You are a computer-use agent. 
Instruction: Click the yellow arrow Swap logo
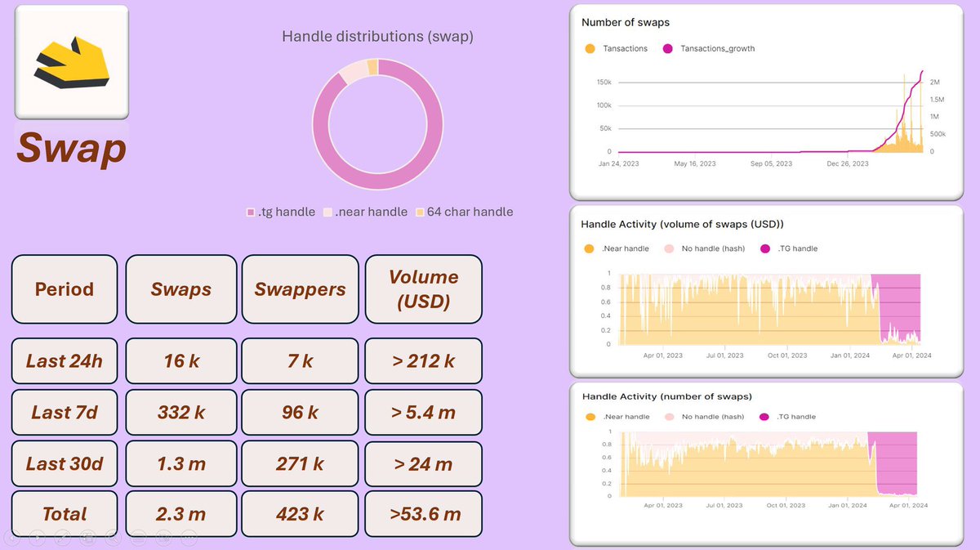(71, 62)
